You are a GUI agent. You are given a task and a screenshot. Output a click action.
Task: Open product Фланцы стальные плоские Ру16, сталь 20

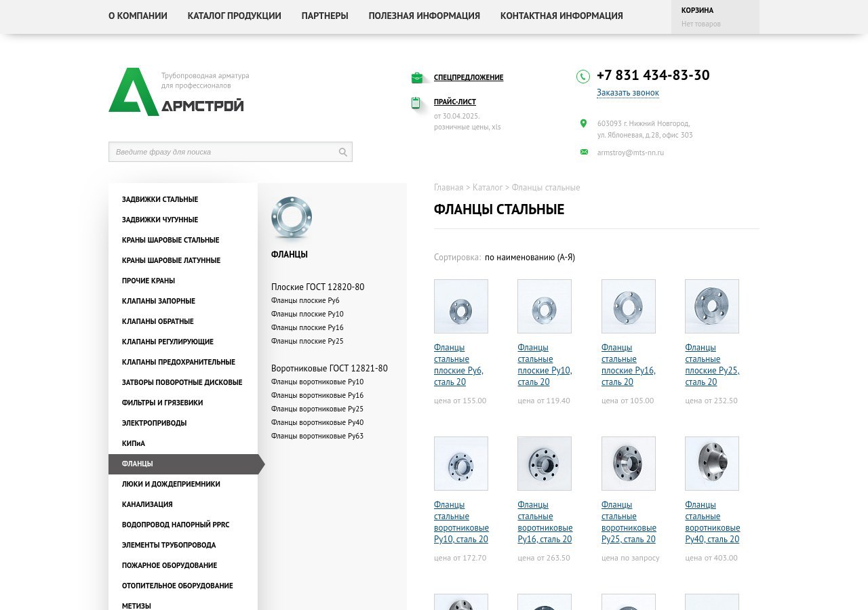[629, 365]
